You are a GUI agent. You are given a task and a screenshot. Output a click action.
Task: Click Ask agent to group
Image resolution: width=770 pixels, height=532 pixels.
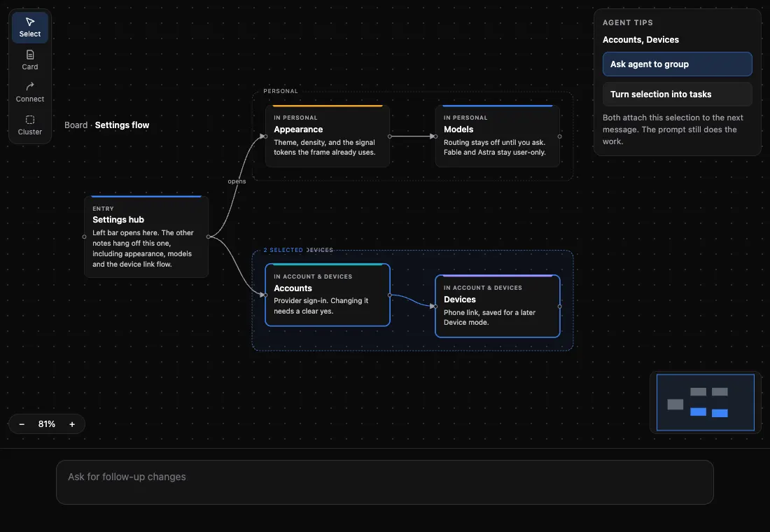point(677,64)
